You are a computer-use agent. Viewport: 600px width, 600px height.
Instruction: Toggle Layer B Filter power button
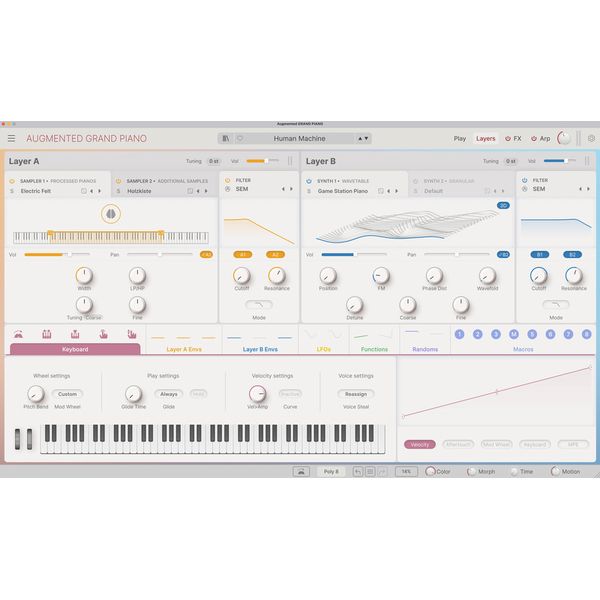pos(525,180)
